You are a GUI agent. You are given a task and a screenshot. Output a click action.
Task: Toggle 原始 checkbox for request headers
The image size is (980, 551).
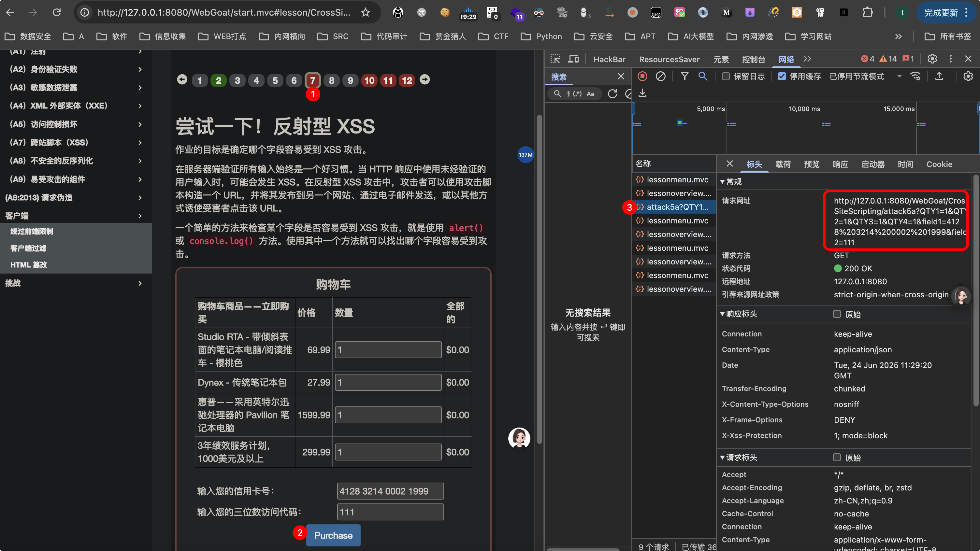(837, 458)
